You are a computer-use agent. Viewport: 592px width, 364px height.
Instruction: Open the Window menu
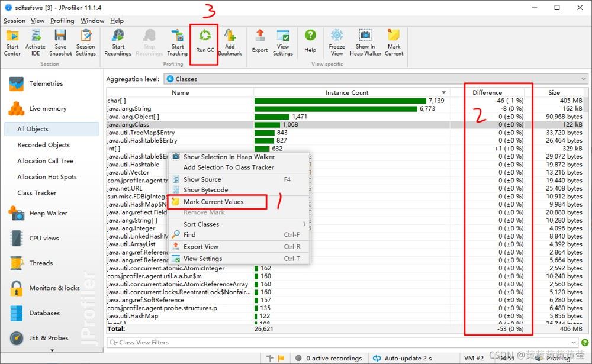(92, 21)
